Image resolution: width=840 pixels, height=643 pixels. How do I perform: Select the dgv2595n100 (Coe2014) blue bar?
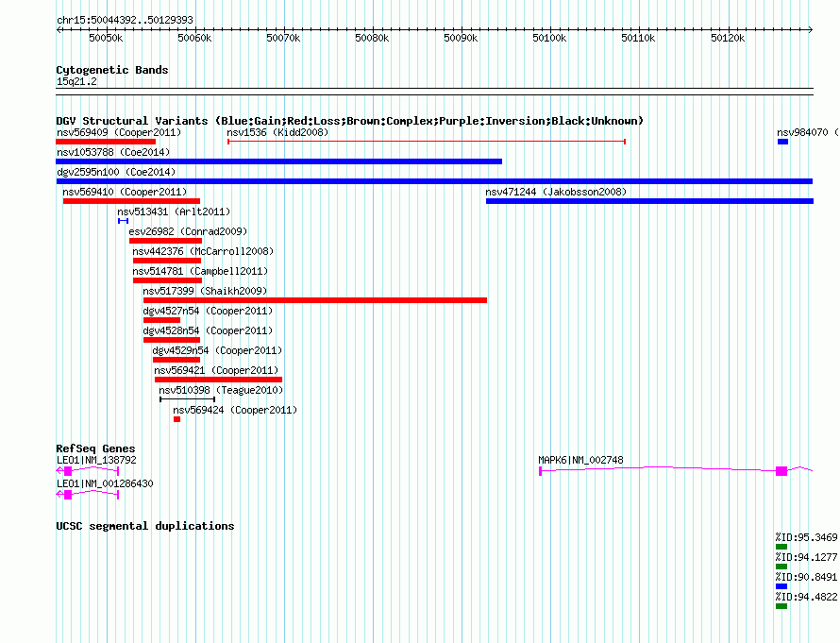(x=434, y=181)
